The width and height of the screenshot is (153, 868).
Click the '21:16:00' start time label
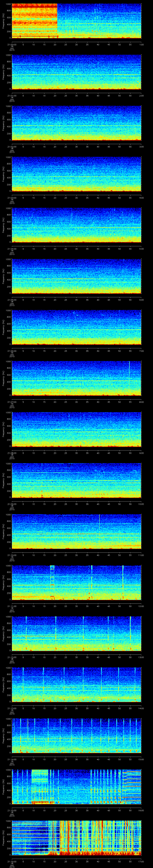coord(12,861)
